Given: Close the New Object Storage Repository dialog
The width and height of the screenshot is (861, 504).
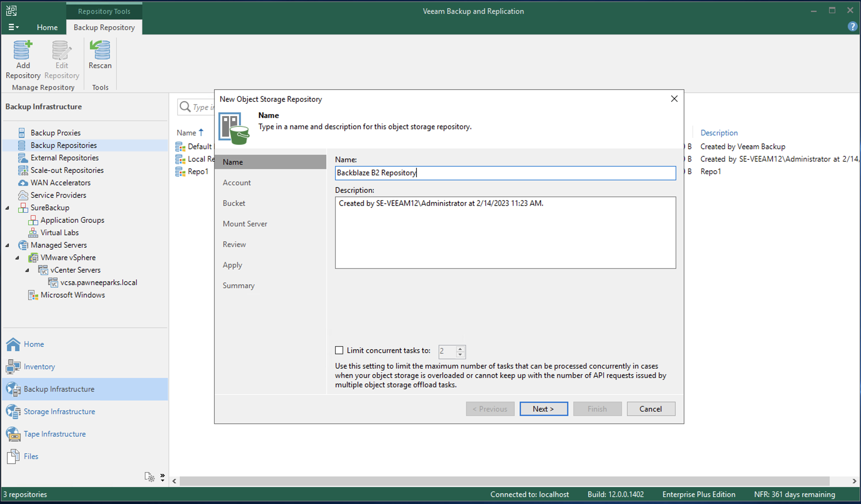Looking at the screenshot, I should (674, 99).
